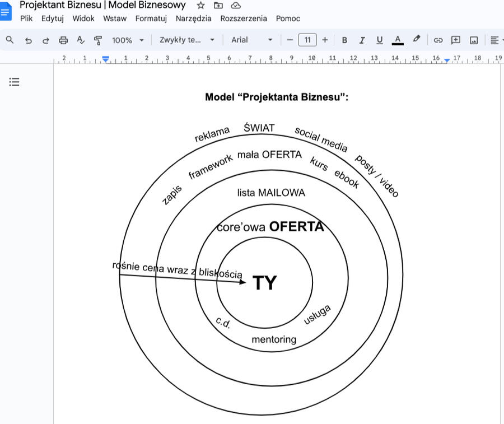Open the Zwykły tekst style dropdown

click(187, 40)
